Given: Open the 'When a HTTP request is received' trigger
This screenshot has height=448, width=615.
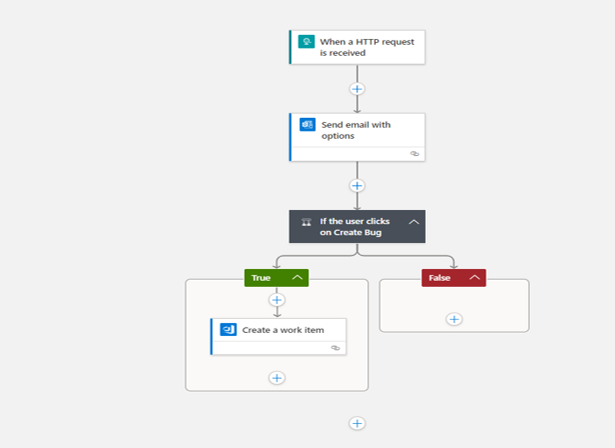Looking at the screenshot, I should [x=357, y=47].
